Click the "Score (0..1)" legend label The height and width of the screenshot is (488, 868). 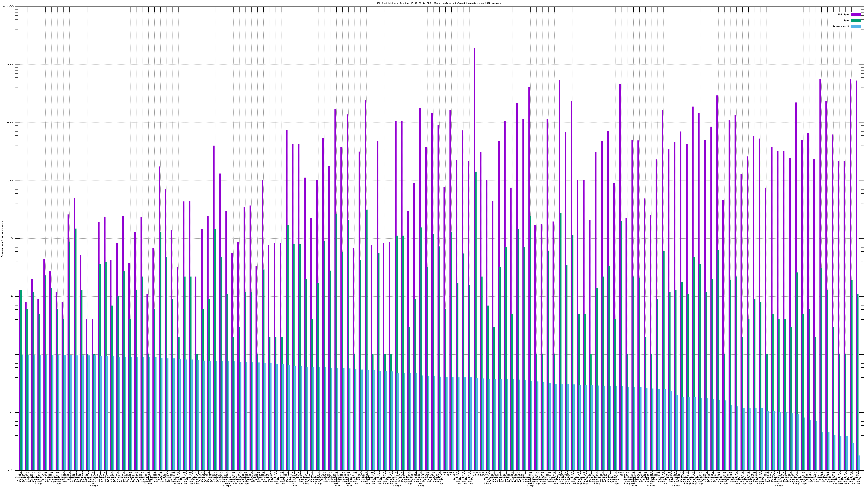tap(841, 26)
